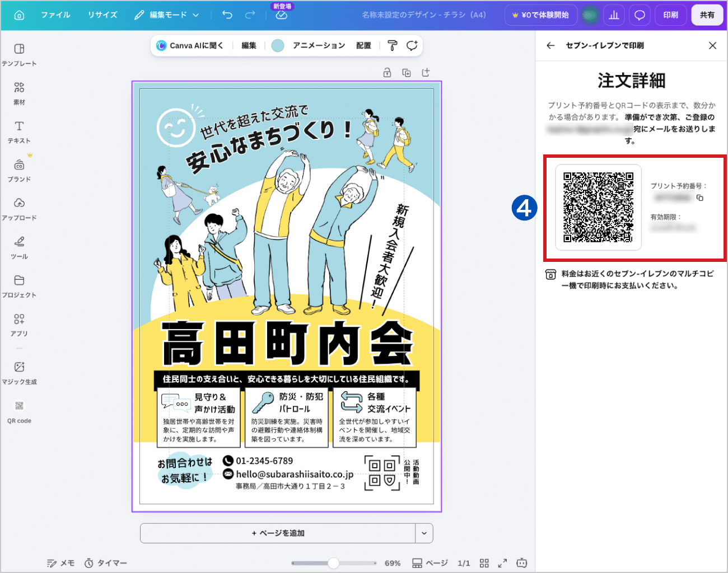Click the 印刷 button
This screenshot has width=728, height=573.
[x=671, y=15]
